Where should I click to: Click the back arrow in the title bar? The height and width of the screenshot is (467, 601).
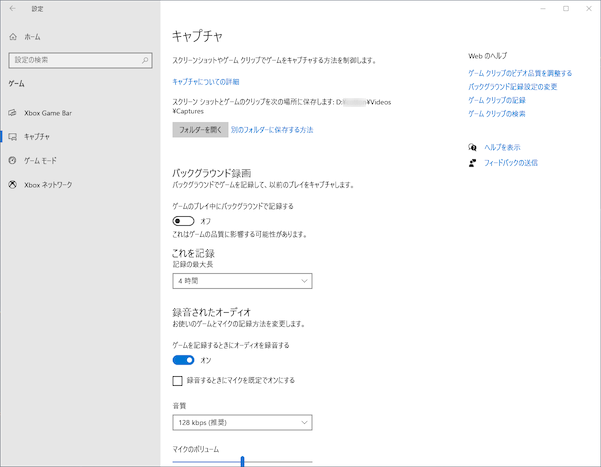click(x=12, y=9)
